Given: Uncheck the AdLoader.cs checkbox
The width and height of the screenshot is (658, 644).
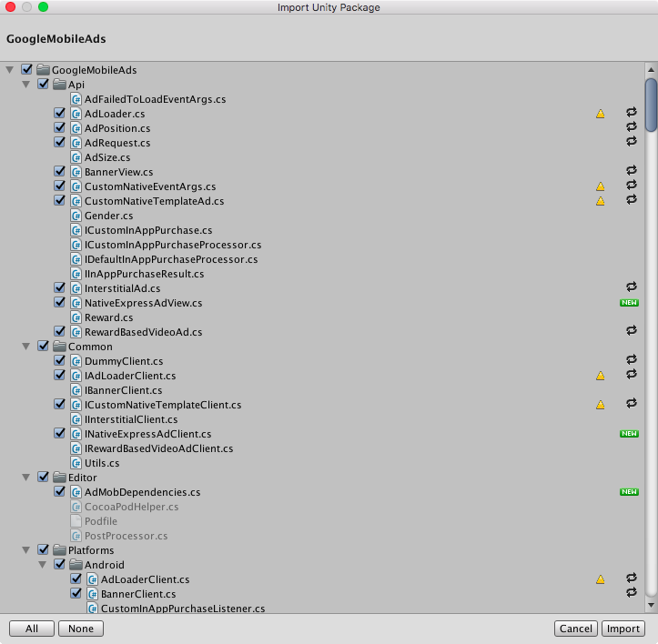Looking at the screenshot, I should pos(59,113).
